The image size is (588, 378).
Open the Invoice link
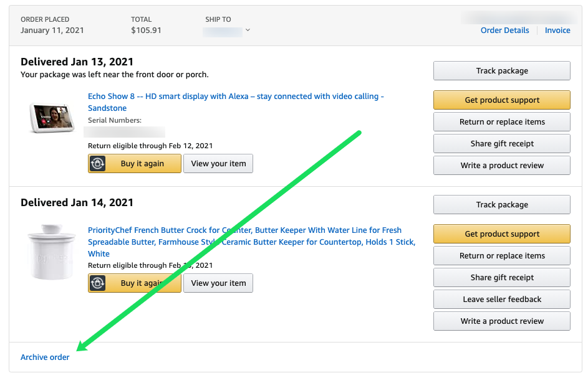[557, 31]
